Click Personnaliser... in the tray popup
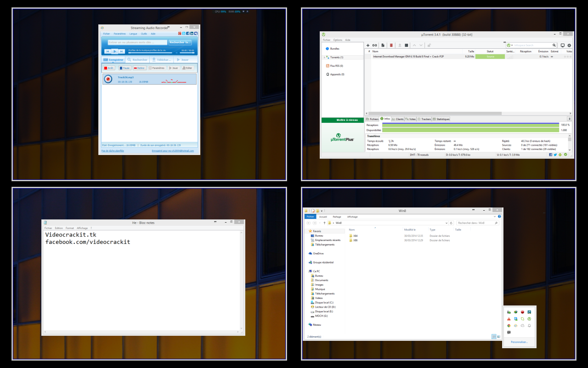The width and height of the screenshot is (588, 368). (520, 342)
